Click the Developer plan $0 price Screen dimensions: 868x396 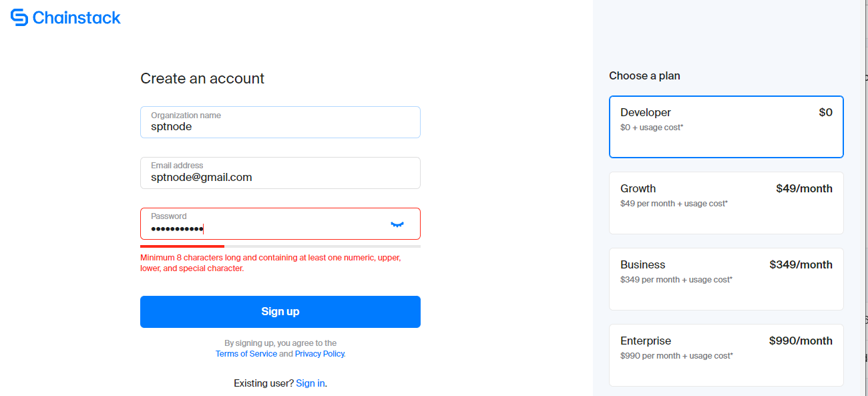point(825,113)
